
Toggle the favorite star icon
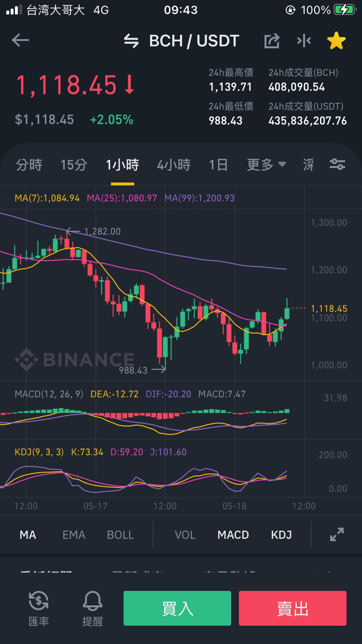[x=336, y=41]
